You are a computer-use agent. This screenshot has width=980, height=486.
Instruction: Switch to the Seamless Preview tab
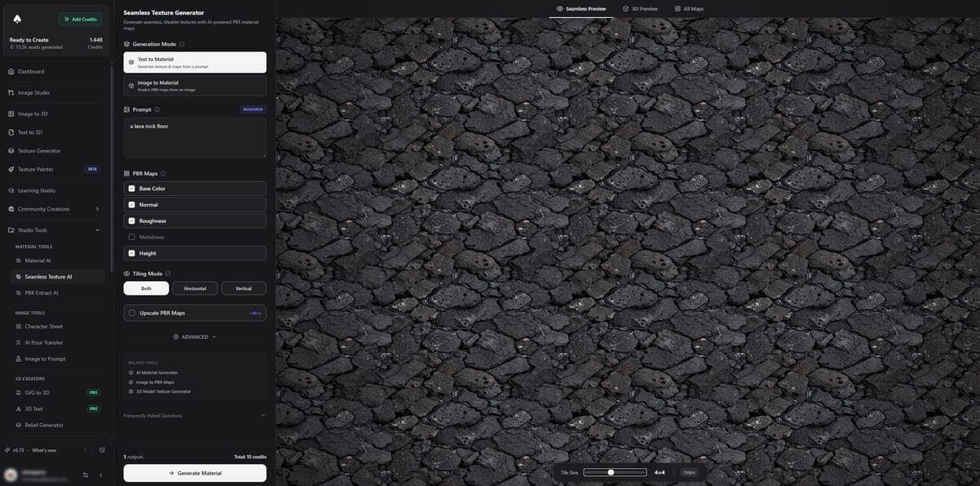(x=581, y=8)
